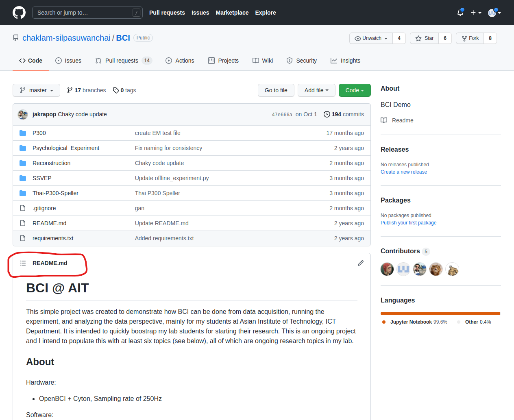Open README table of contents icon
The height and width of the screenshot is (420, 514).
[x=23, y=263]
